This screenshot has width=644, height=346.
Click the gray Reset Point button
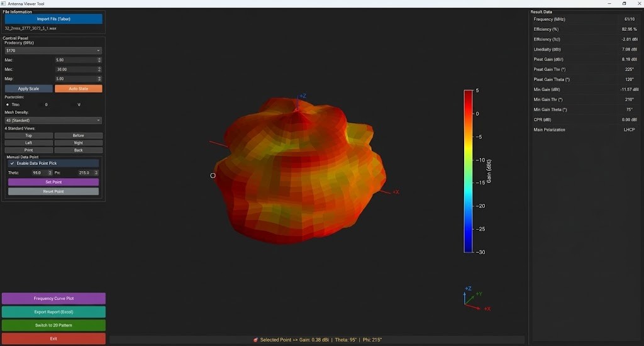[53, 191]
